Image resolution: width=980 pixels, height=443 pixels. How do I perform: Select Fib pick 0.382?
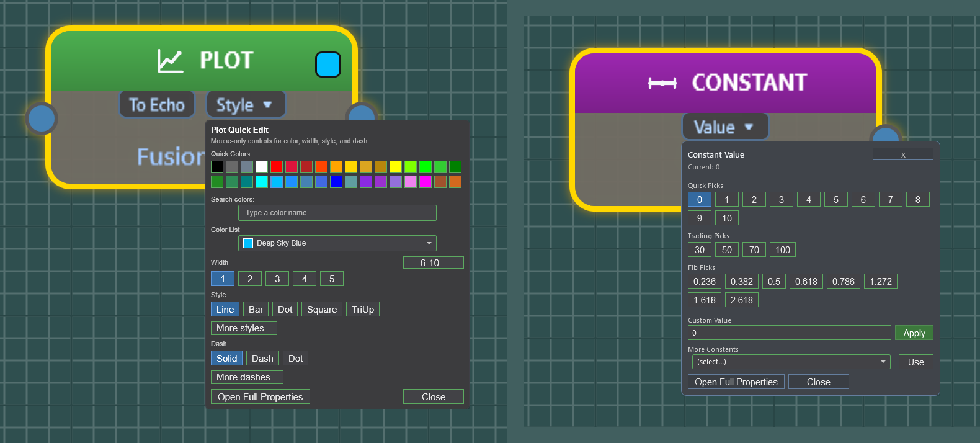coord(742,282)
